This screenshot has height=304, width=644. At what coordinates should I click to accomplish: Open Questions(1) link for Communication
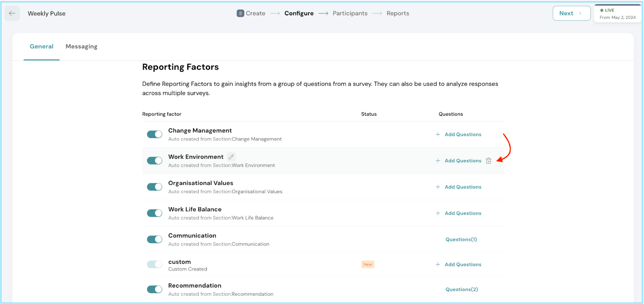[461, 239]
